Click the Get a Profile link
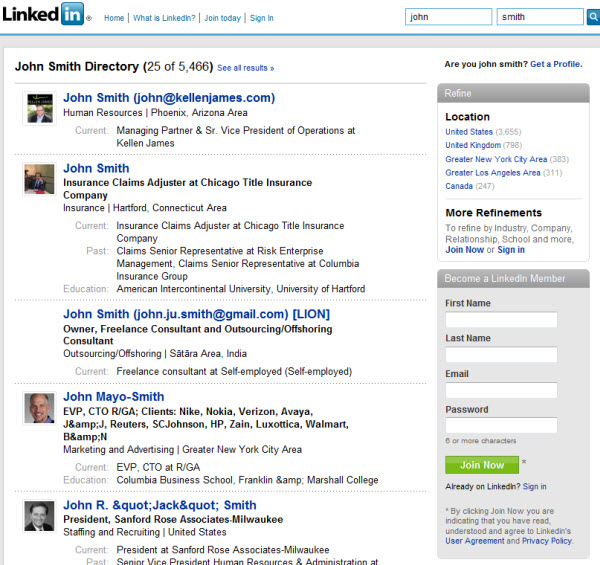600x565 pixels. click(x=556, y=64)
